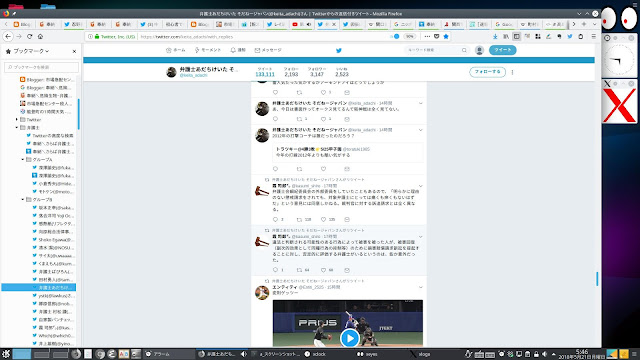Click the 3,147 followers count

pos(316,74)
